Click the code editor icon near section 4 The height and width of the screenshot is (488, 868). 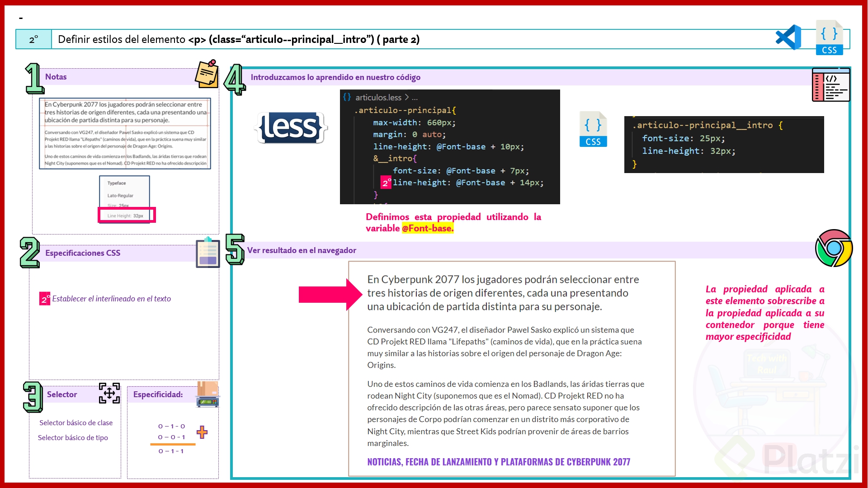pyautogui.click(x=830, y=85)
